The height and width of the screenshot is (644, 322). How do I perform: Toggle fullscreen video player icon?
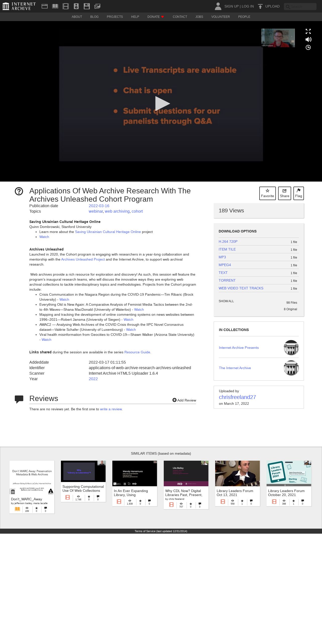pos(308,31)
